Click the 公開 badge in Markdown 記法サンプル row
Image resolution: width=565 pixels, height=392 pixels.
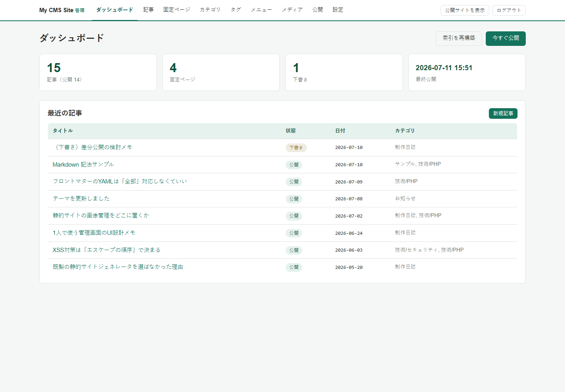pos(294,165)
